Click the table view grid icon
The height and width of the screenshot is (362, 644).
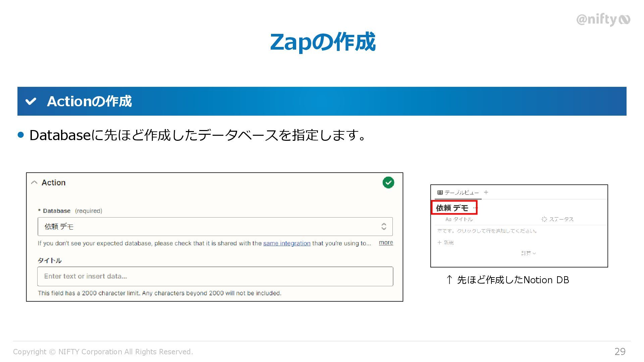coord(440,192)
